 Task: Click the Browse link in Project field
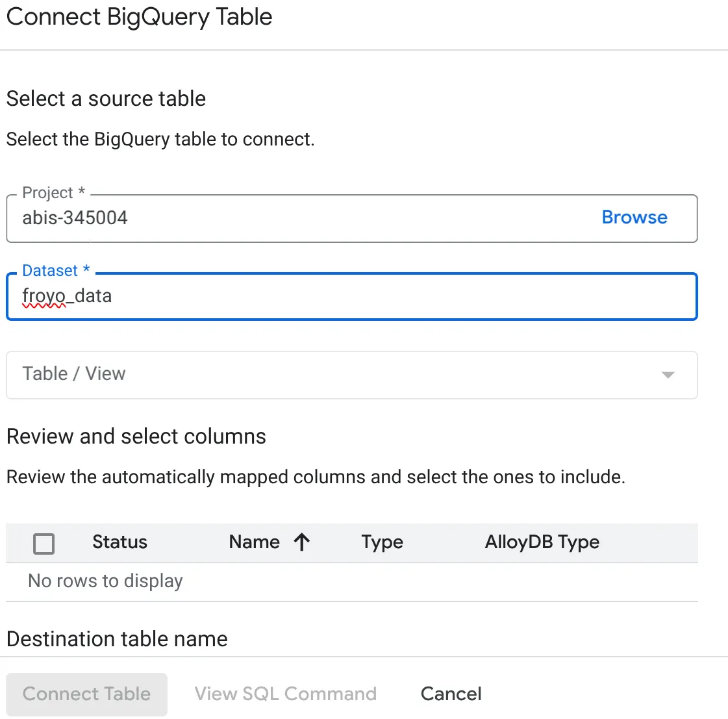[x=634, y=218]
